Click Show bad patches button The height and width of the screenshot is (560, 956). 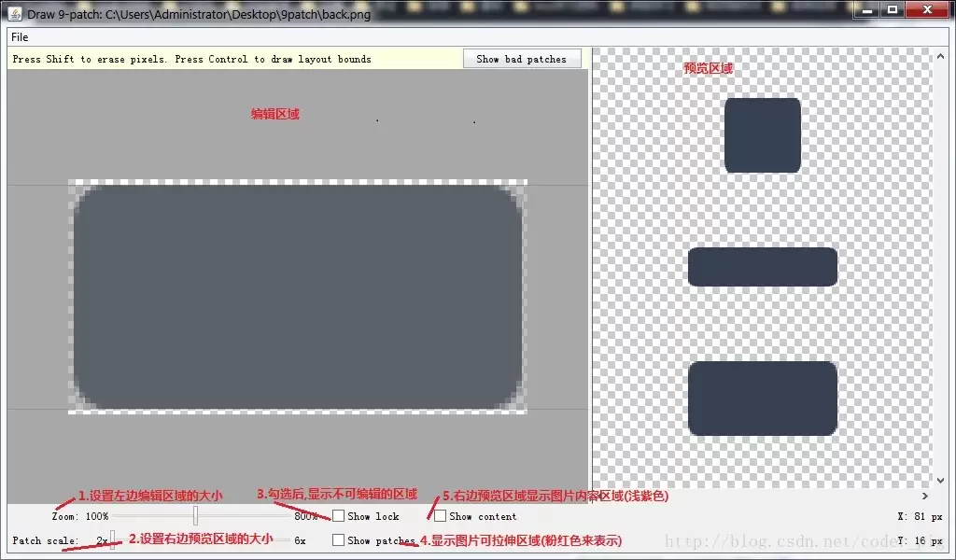[x=521, y=59]
